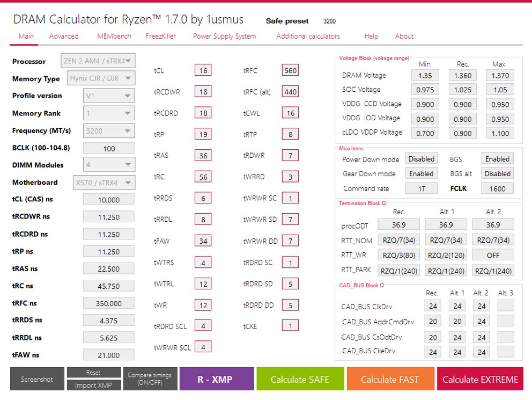Click RTT_WR Rec. value RZQ/3(80)

tap(398, 255)
